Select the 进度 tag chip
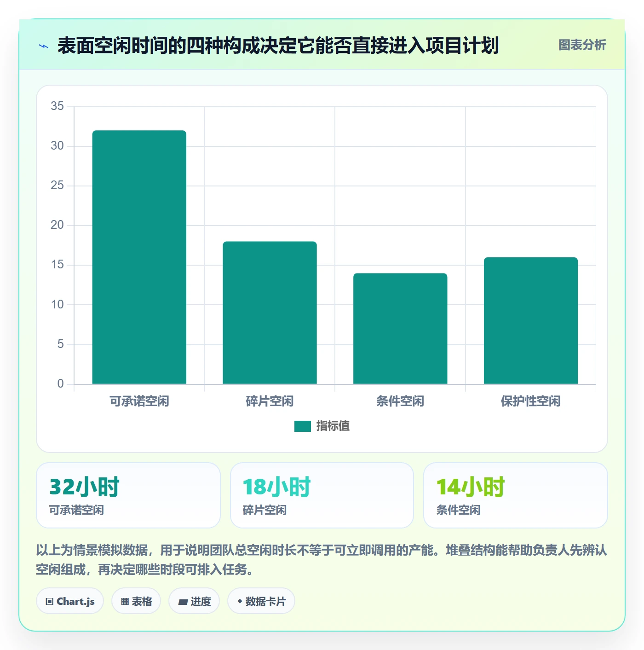Screen dimensions: 644x650 tap(194, 601)
